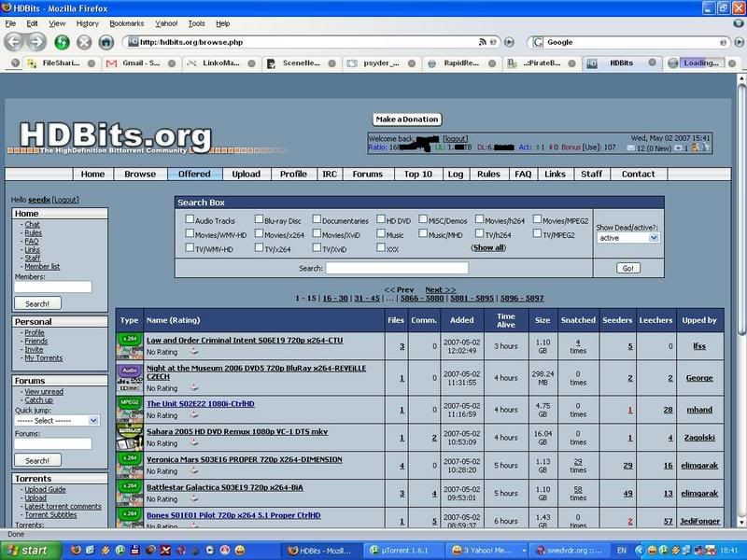Screen dimensions: 747x560
Task: Click the category icon for the Sahara 2005 torrent
Action: (x=130, y=438)
